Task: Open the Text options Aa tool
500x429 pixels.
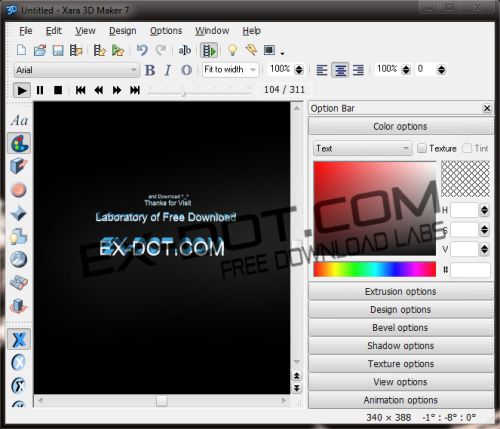Action: [x=19, y=120]
